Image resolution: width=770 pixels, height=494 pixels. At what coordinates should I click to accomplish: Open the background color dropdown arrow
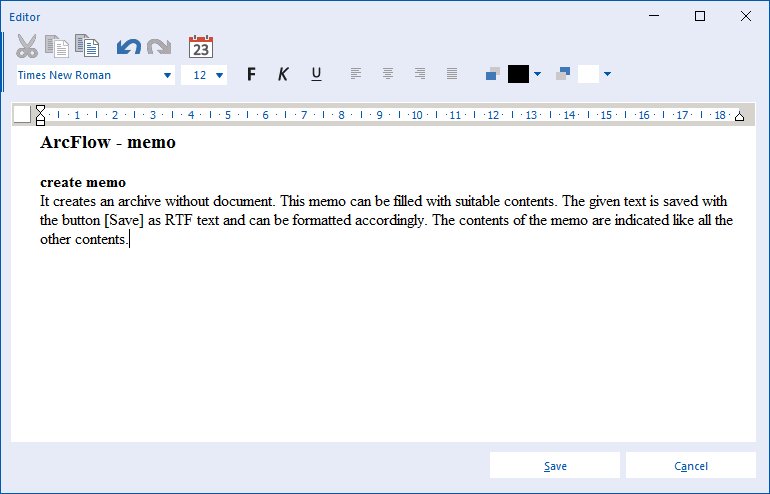[x=607, y=74]
